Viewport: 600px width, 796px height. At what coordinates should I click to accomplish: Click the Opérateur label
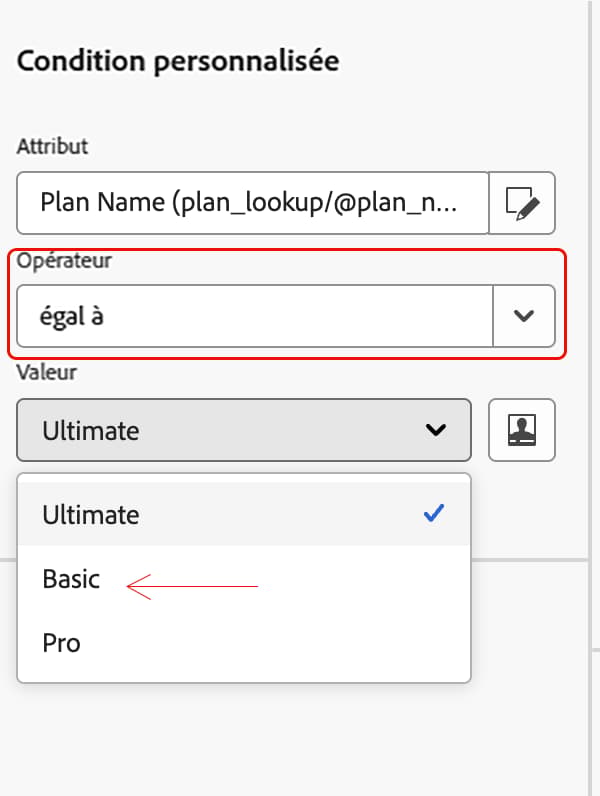(64, 261)
